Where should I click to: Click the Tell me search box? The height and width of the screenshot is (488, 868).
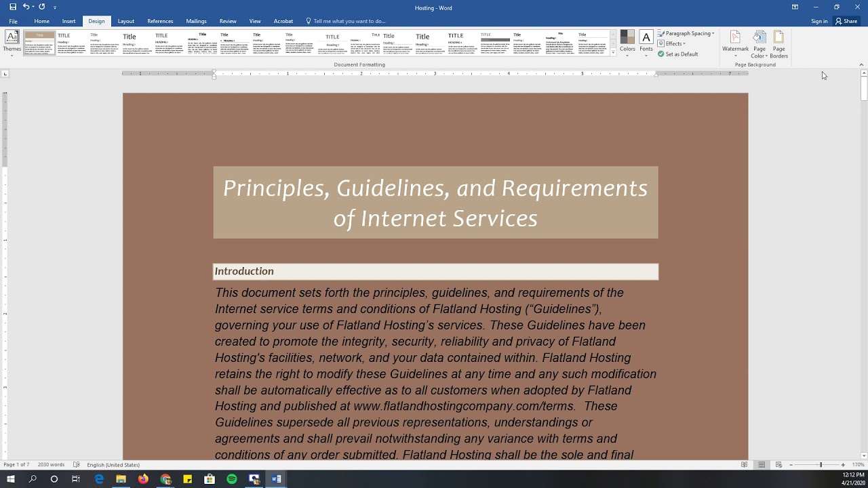[x=346, y=21]
